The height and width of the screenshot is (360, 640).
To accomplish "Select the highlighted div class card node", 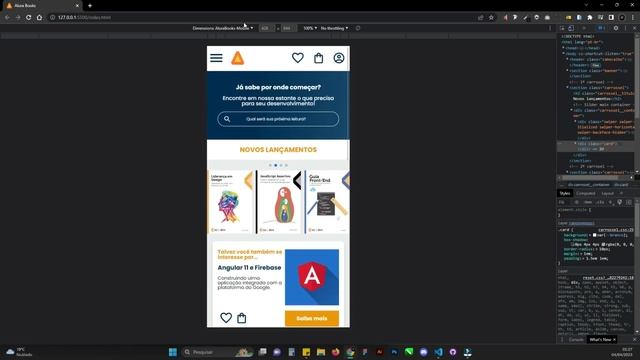I will point(596,146).
